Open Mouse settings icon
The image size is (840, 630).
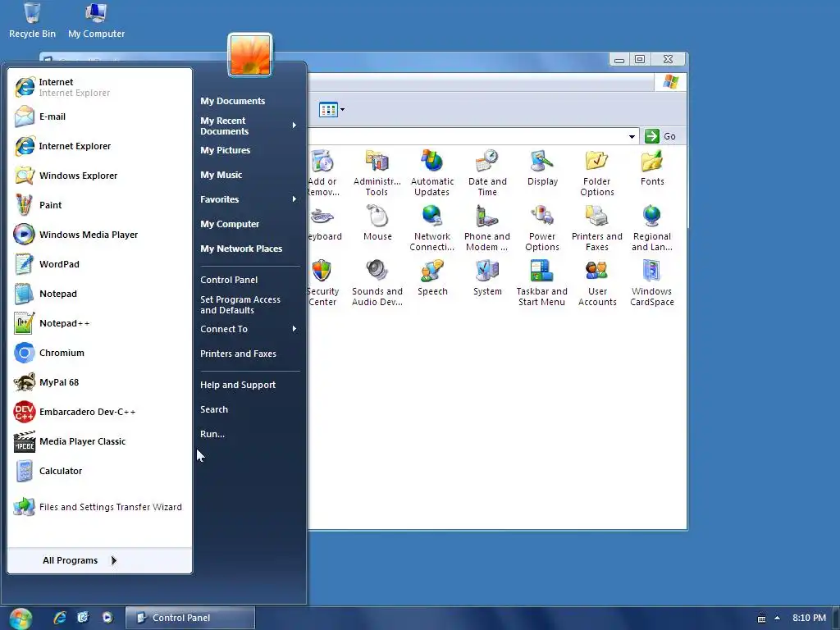(x=377, y=223)
